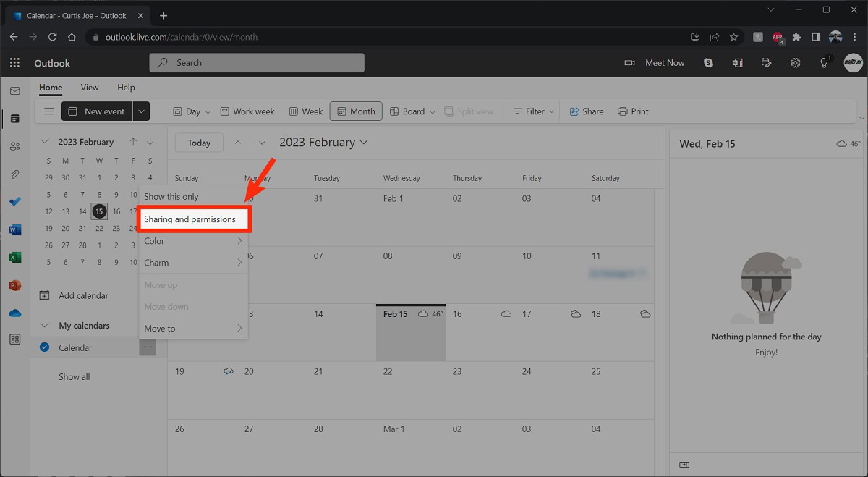The width and height of the screenshot is (868, 477).
Task: Collapse the My calendars group
Action: (x=45, y=326)
